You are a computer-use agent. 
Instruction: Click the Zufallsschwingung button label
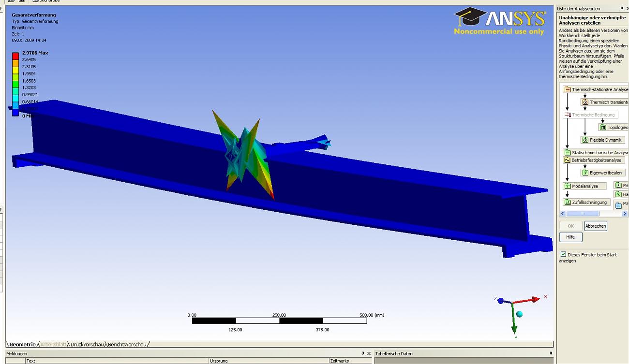[590, 203]
